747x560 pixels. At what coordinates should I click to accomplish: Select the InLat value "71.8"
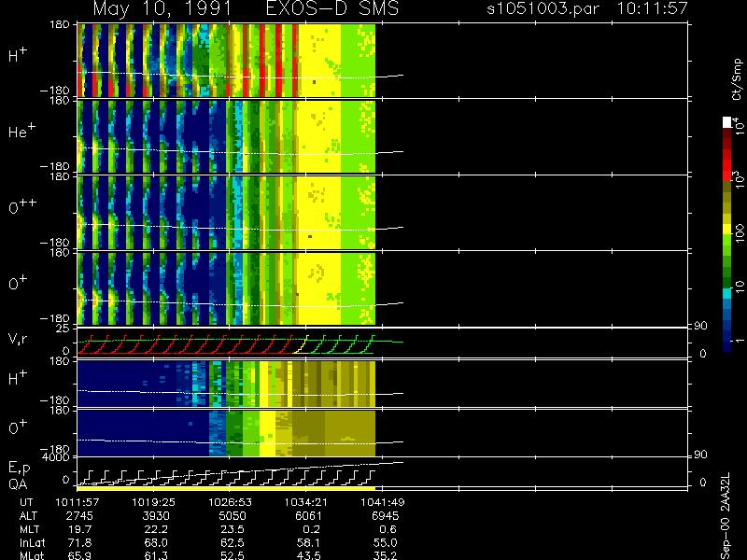click(x=81, y=542)
